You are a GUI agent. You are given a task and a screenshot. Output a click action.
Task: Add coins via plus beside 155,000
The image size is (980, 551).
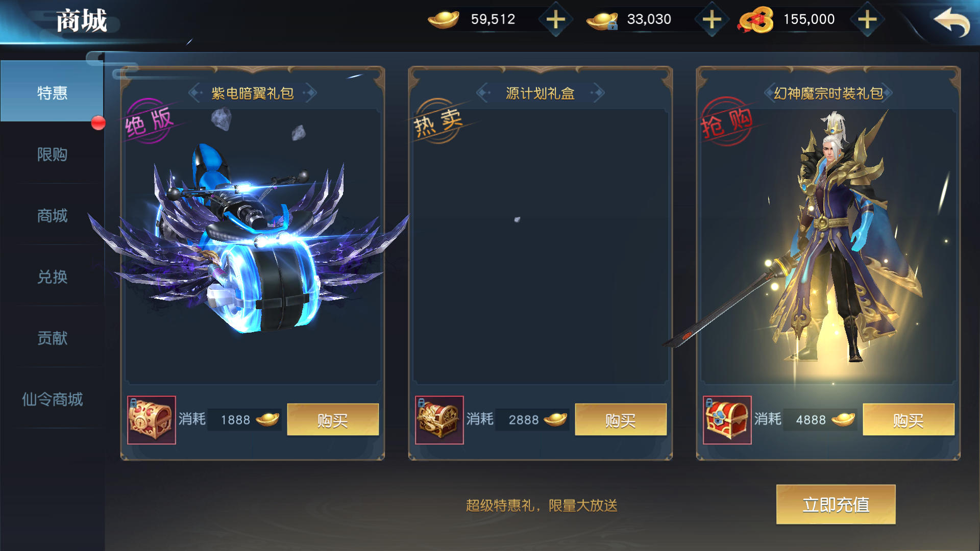point(867,20)
